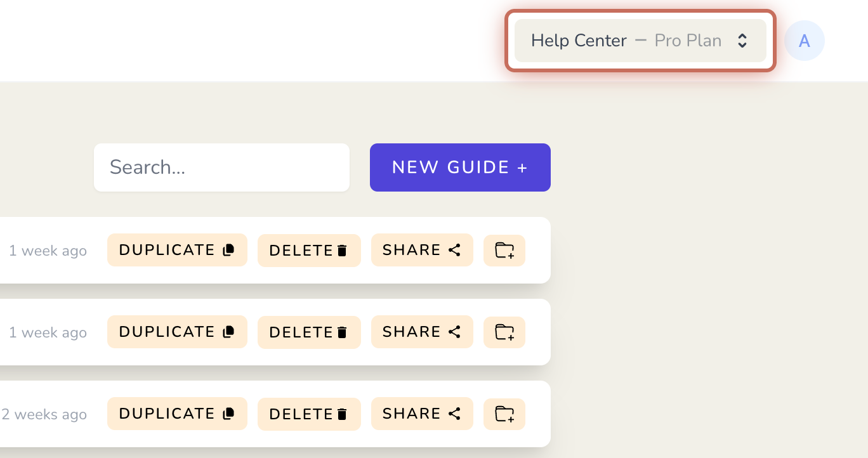The image size is (868, 458).
Task: Share the second guide row
Action: pyautogui.click(x=422, y=332)
